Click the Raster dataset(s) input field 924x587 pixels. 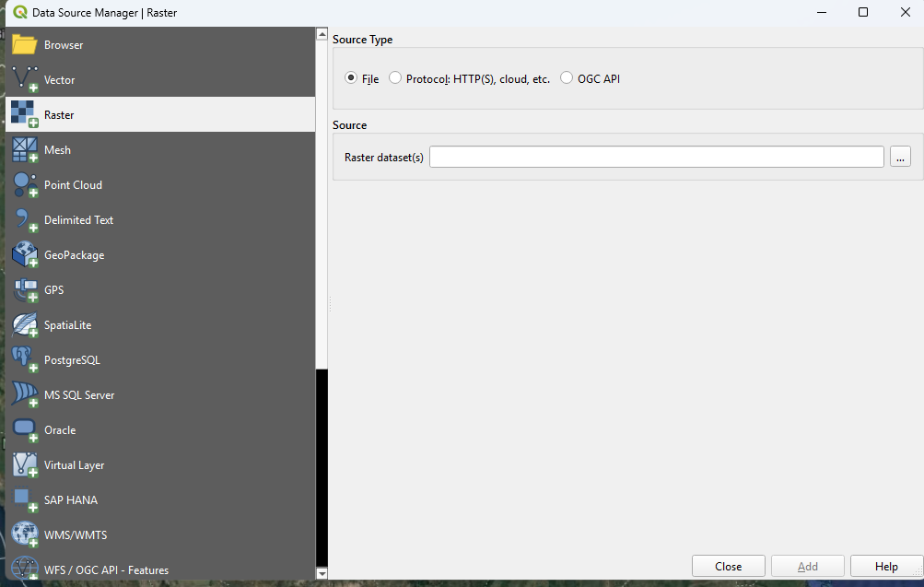click(x=657, y=157)
